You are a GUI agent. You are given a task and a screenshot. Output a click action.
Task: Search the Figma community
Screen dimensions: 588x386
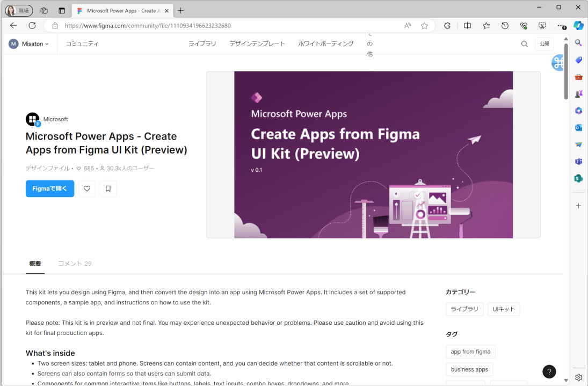(524, 44)
